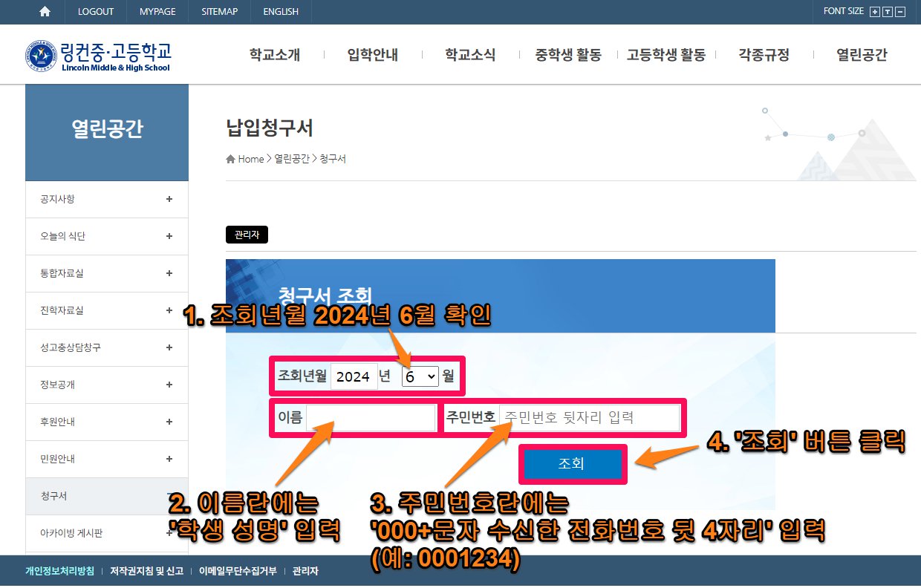Click the black 관리자 button
Viewport: 921px width, 588px height.
tap(247, 235)
